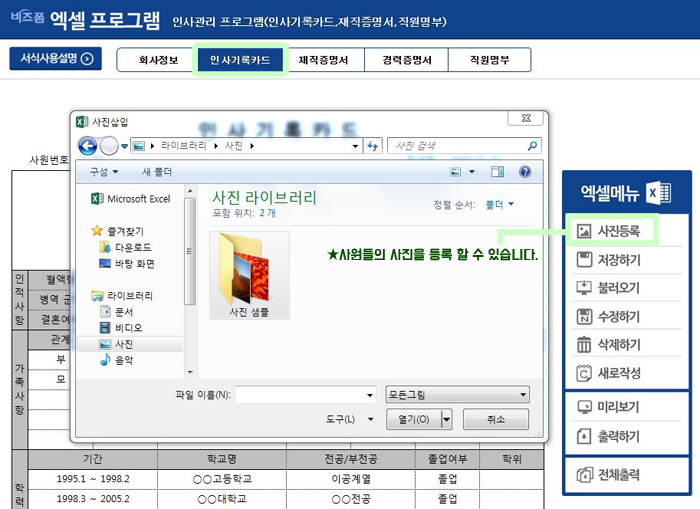This screenshot has height=509, width=700.
Task: Open 바탕 화면 in the navigation pane
Action: tap(127, 263)
